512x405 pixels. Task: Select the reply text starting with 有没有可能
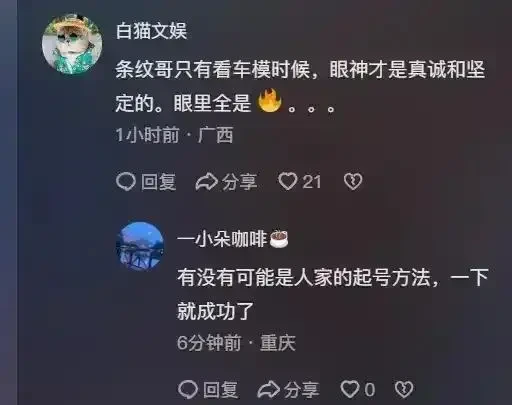333,294
